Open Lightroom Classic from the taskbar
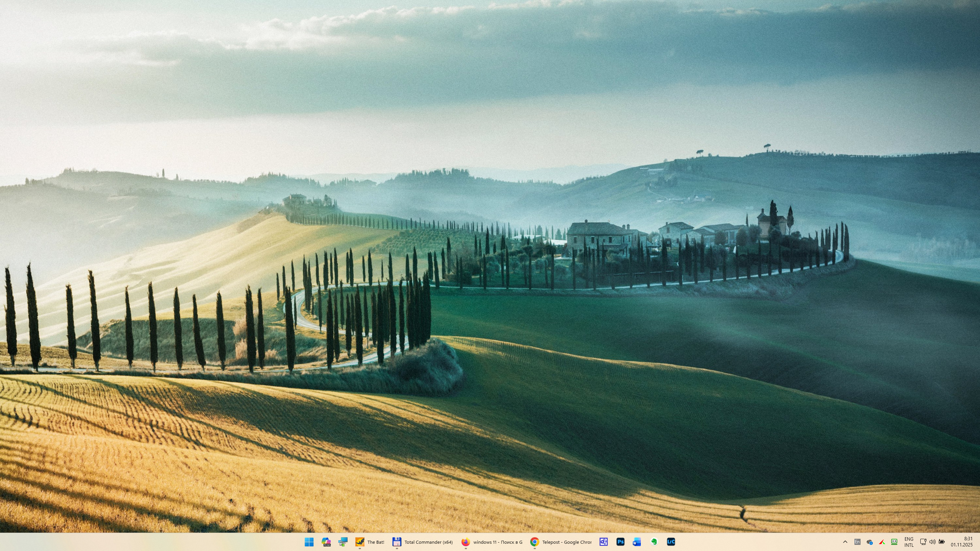The height and width of the screenshot is (551, 980). pos(671,542)
